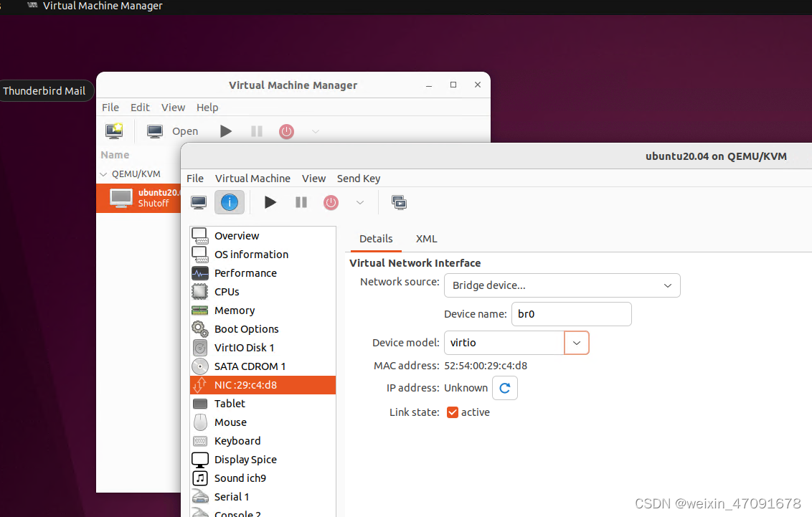Power off the VM with shutdown icon
Viewport: 812px width, 517px height.
[x=331, y=202]
